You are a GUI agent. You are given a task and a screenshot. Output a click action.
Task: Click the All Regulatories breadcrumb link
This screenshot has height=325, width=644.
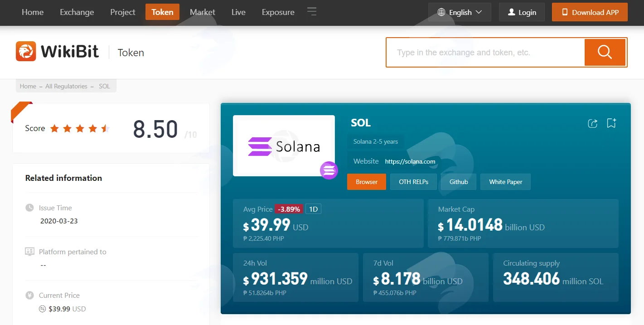click(x=66, y=86)
